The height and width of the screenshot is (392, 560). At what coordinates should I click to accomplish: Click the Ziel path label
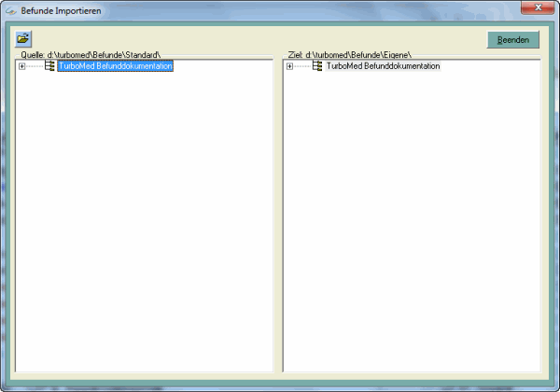(x=353, y=56)
